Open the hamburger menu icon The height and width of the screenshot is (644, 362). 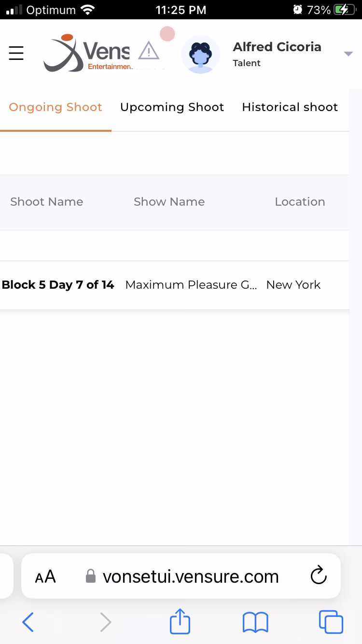16,53
